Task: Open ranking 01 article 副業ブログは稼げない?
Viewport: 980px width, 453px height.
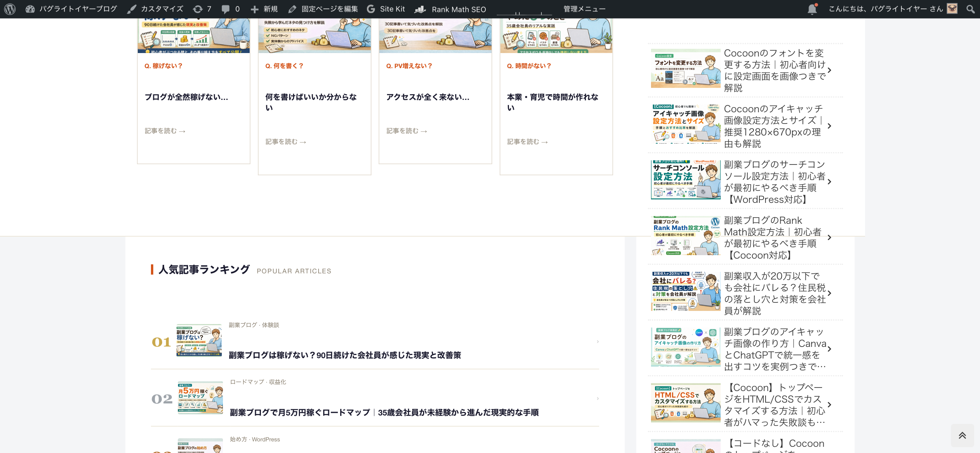Action: (x=344, y=355)
